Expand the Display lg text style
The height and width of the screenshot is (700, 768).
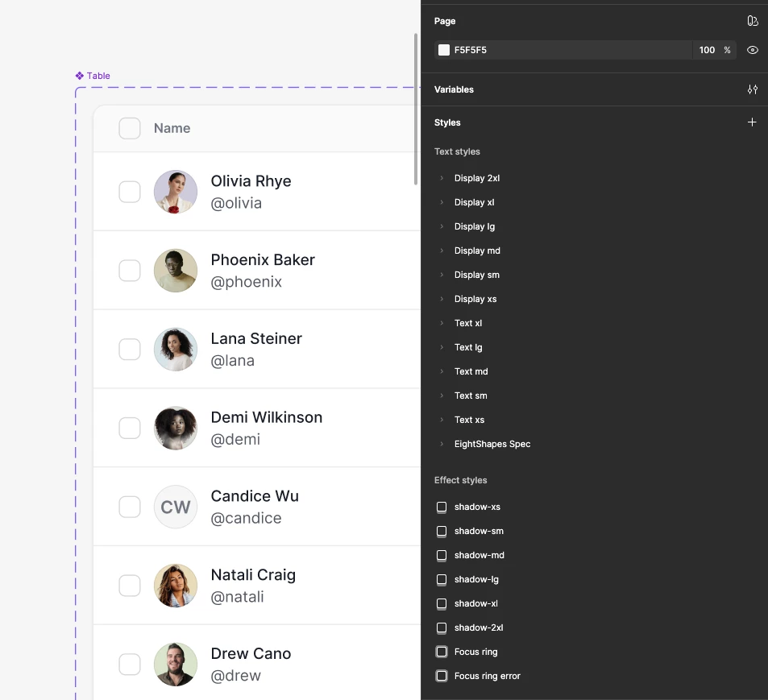(442, 226)
